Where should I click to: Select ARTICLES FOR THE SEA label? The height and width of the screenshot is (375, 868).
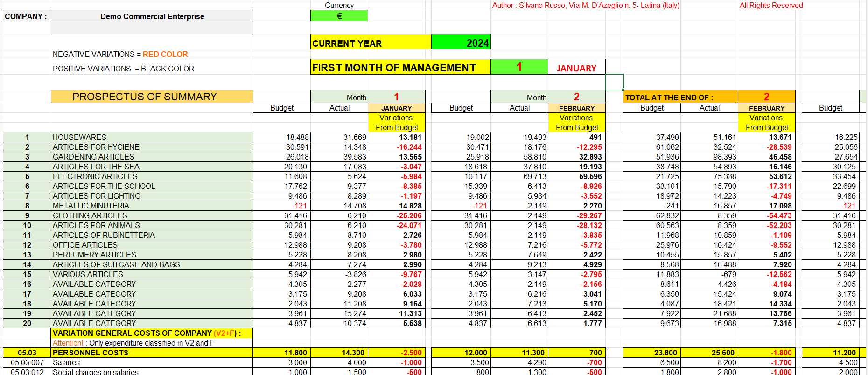[152, 167]
